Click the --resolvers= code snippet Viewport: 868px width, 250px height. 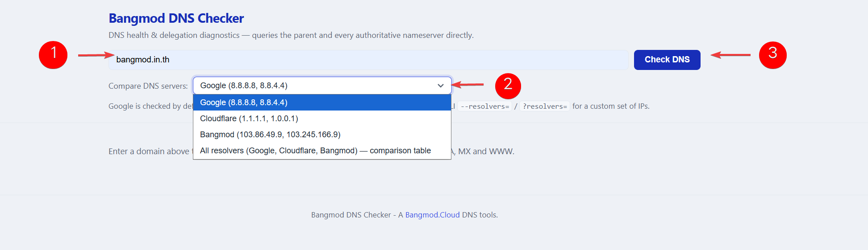click(485, 107)
